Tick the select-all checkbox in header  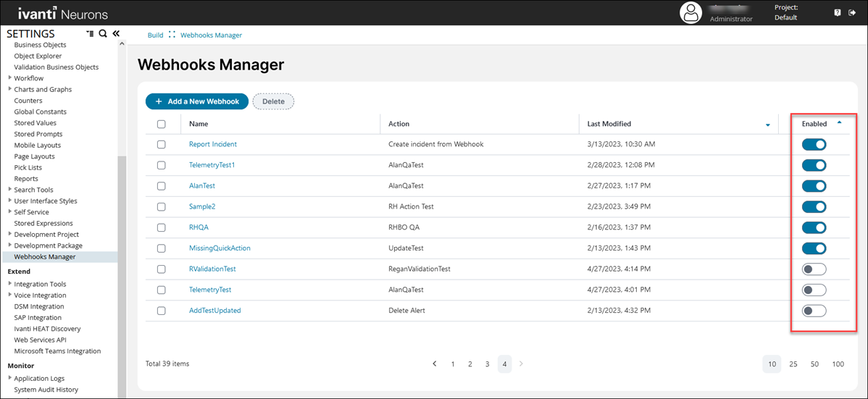162,124
